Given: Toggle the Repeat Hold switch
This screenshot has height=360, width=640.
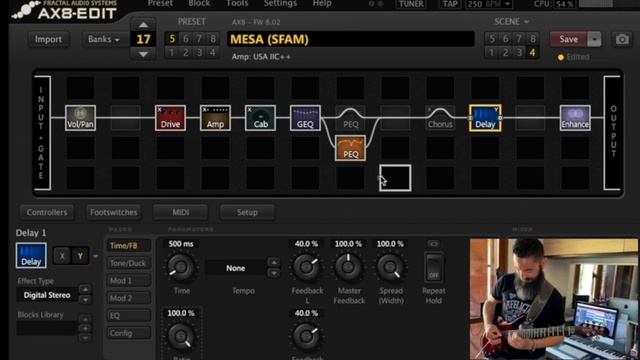Looking at the screenshot, I should [x=433, y=267].
